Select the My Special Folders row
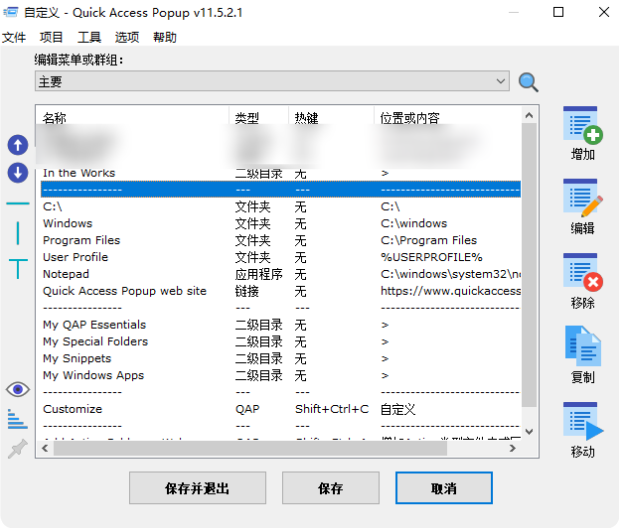This screenshot has height=528, width=619. [281, 342]
